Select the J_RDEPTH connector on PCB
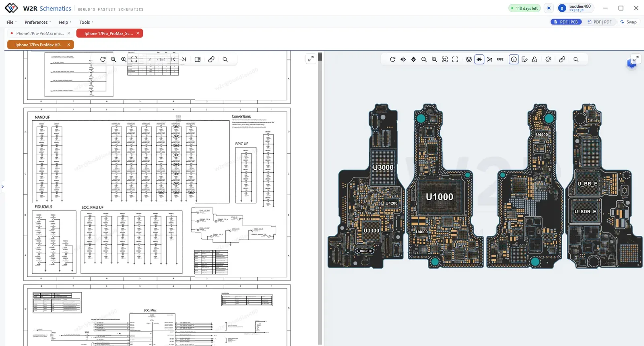This screenshot has width=644, height=346. tap(365, 251)
